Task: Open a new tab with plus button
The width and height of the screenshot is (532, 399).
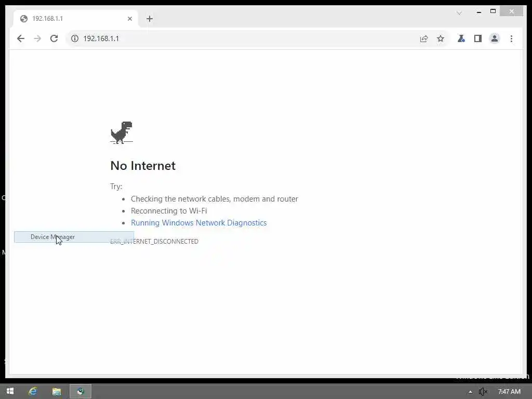Action: click(150, 19)
